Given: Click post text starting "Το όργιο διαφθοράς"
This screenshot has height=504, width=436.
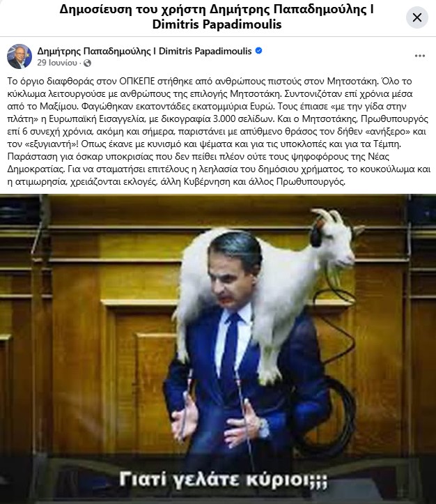Looking at the screenshot, I should click(218, 131).
